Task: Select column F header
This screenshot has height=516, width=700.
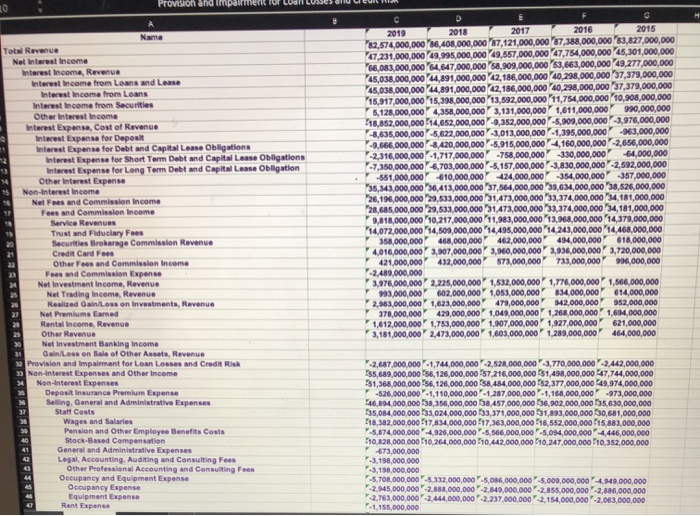Action: click(x=583, y=17)
